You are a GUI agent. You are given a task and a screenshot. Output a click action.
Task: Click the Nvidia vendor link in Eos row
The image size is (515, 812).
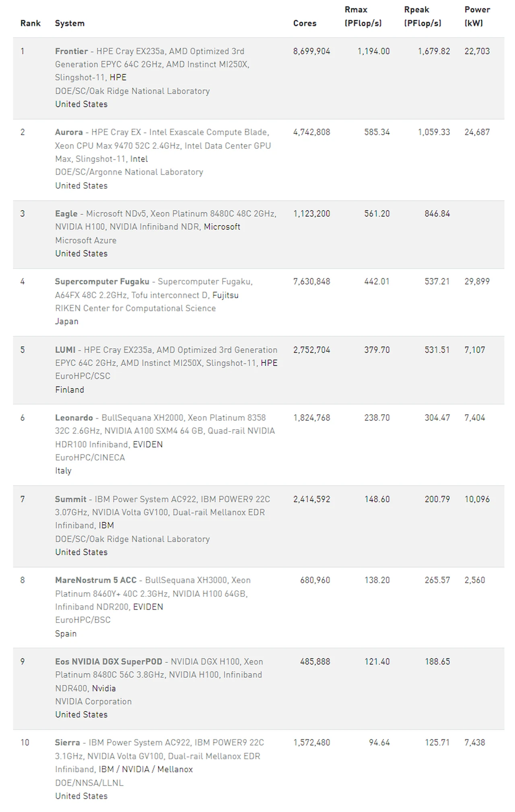tap(104, 688)
